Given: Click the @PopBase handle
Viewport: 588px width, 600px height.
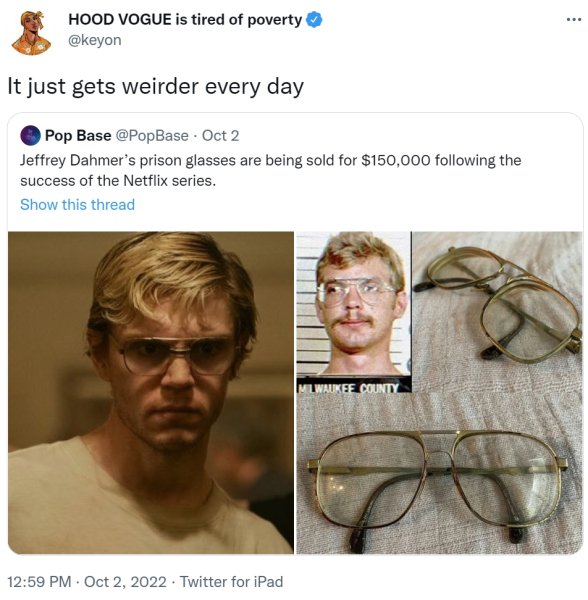Looking at the screenshot, I should point(152,135).
